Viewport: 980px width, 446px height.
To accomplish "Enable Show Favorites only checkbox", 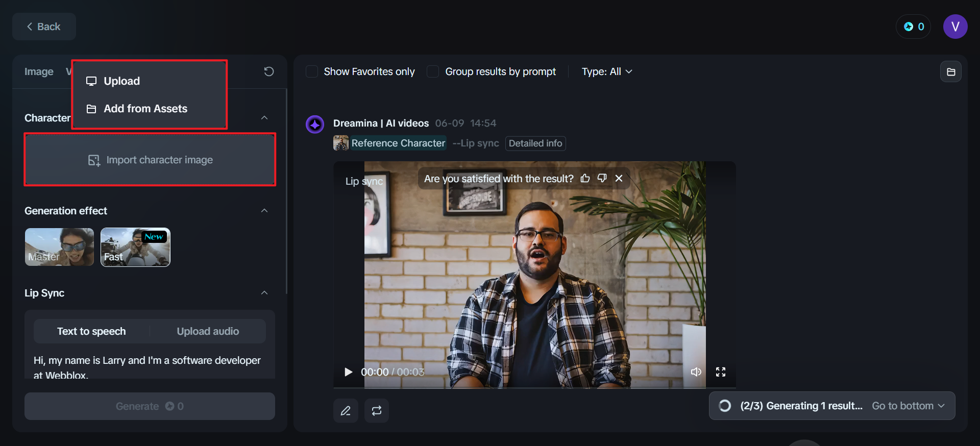I will [x=312, y=71].
